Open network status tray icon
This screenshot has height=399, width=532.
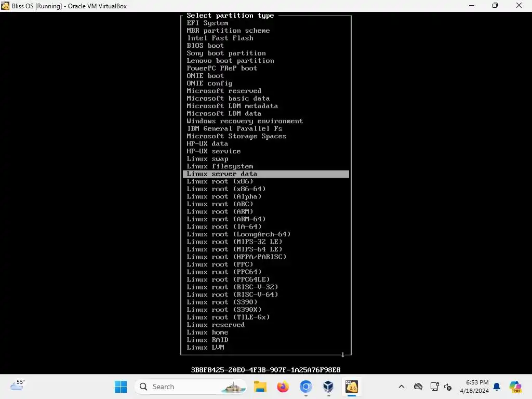point(434,387)
